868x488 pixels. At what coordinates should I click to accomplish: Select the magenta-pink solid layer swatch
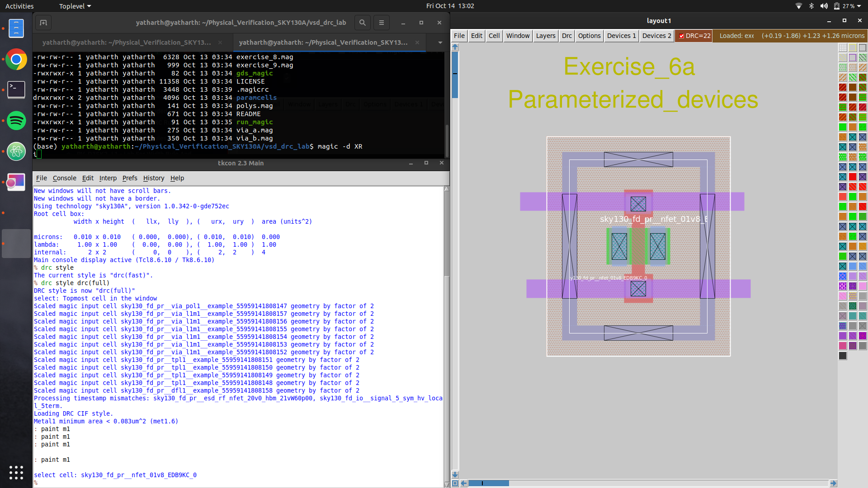tap(843, 346)
